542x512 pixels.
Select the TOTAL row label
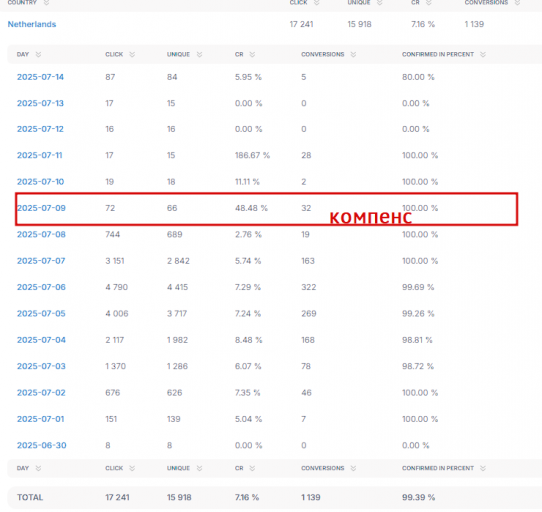30,497
